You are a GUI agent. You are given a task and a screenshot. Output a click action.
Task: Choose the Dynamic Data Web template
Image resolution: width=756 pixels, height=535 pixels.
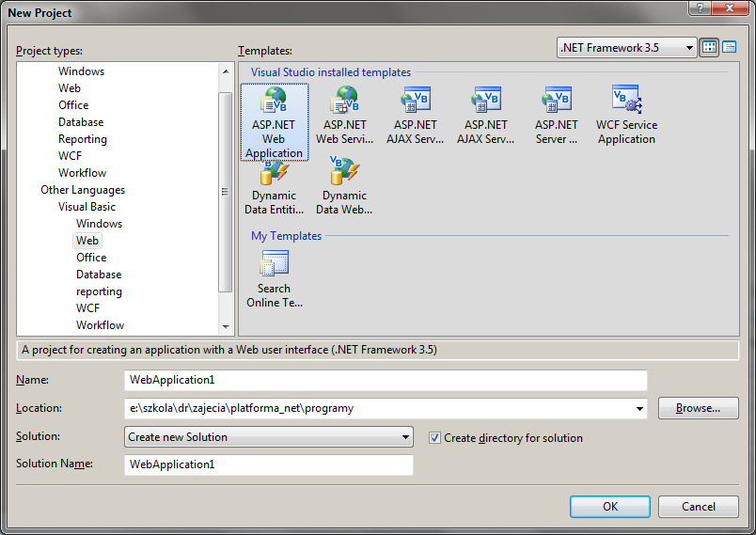344,186
